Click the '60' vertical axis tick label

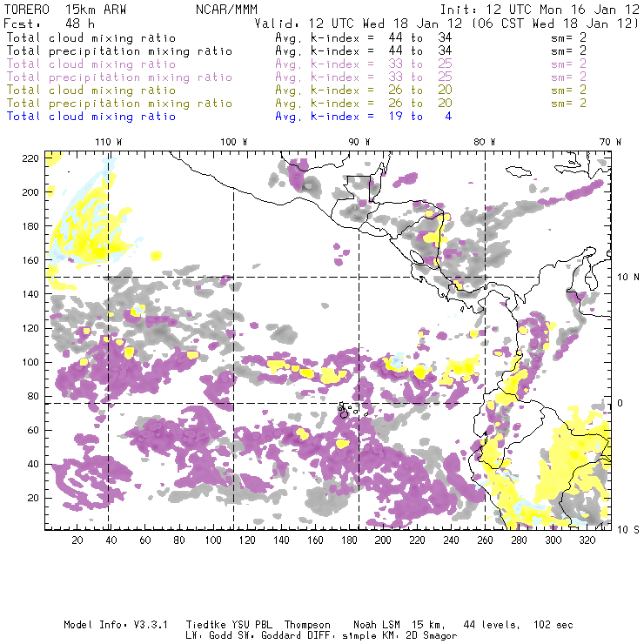tap(33, 431)
